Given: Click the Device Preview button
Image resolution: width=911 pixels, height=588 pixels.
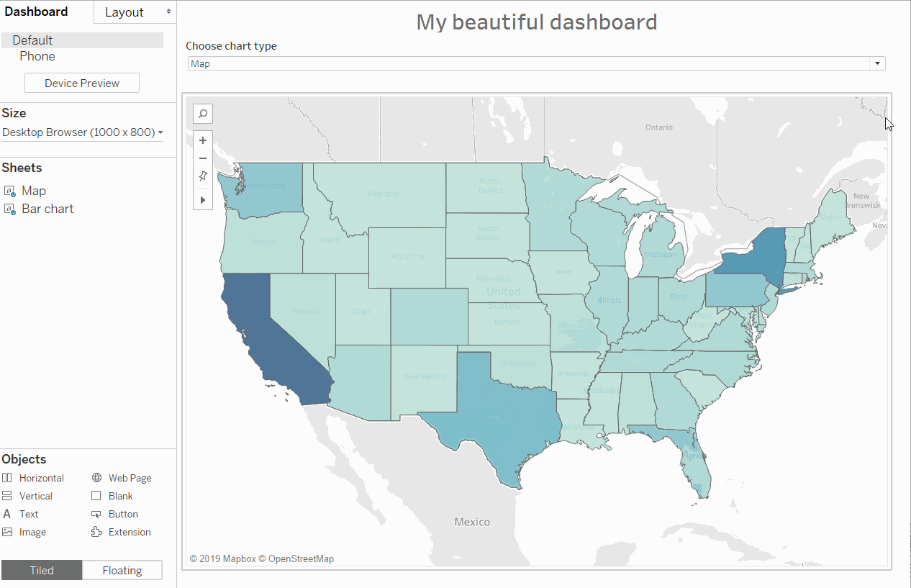Looking at the screenshot, I should click(82, 83).
